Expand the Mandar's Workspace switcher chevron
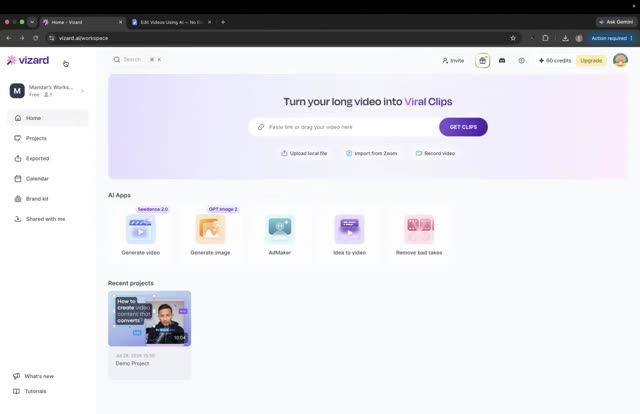This screenshot has height=414, width=640. pos(82,91)
